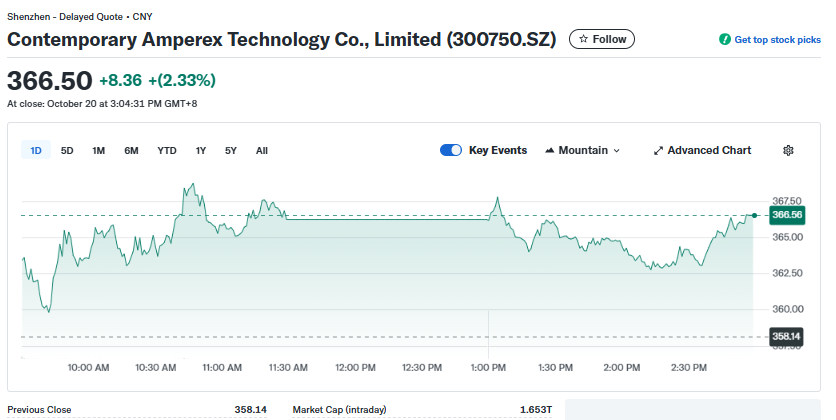
Task: Click the green 366.56 current price label
Action: pyautogui.click(x=786, y=215)
